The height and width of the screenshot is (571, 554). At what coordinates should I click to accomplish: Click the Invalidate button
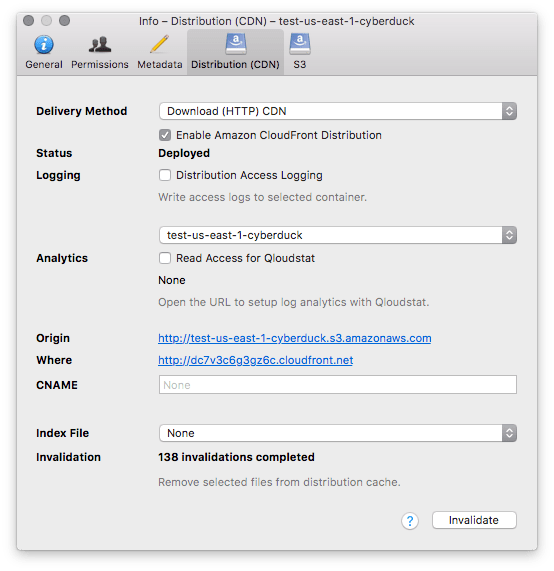click(474, 520)
